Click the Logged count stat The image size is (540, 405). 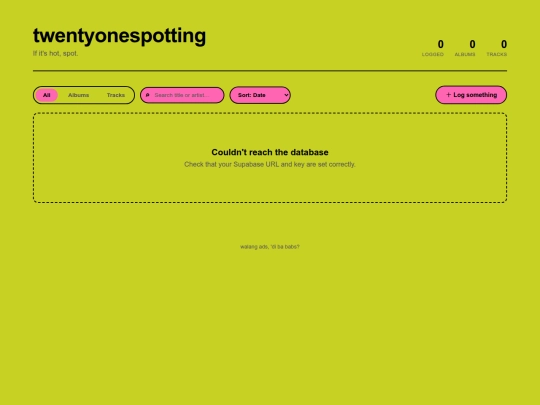tap(433, 48)
